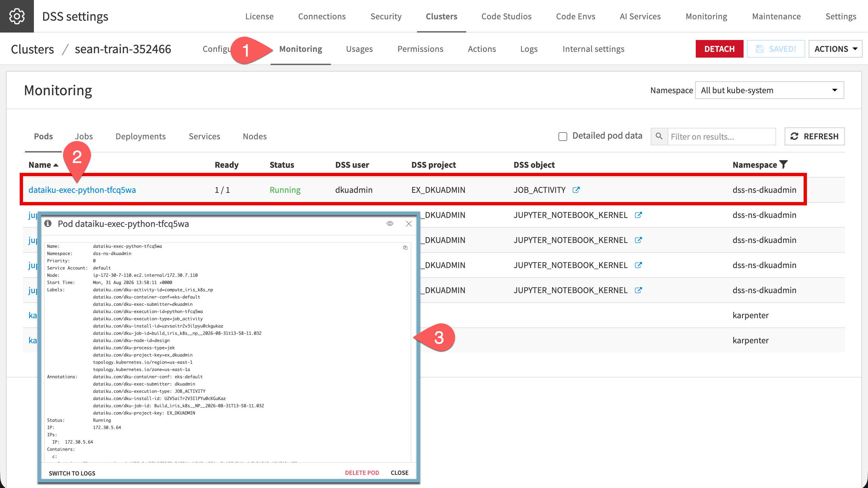Toggle the eye icon in pod dialog

pyautogui.click(x=390, y=224)
